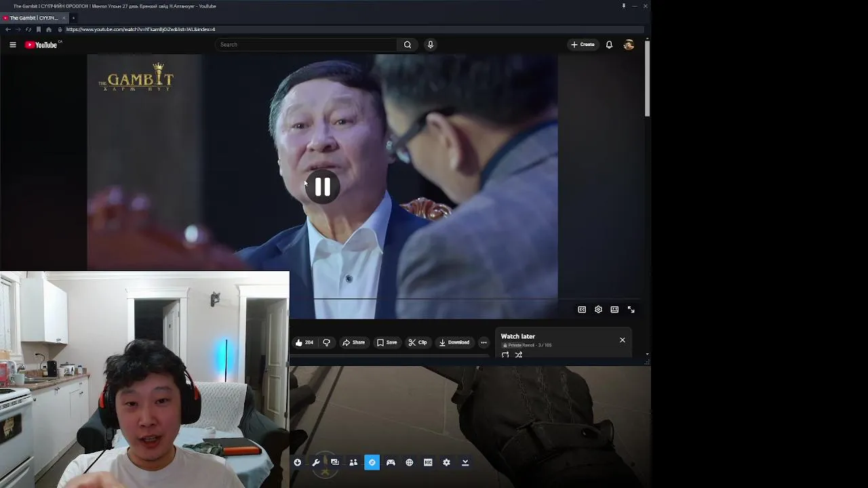
Task: Click the YouTube search field
Action: (307, 45)
